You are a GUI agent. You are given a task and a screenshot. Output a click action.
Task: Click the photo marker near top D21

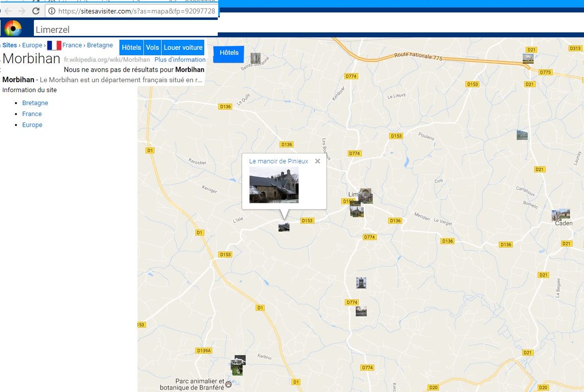pyautogui.click(x=528, y=58)
